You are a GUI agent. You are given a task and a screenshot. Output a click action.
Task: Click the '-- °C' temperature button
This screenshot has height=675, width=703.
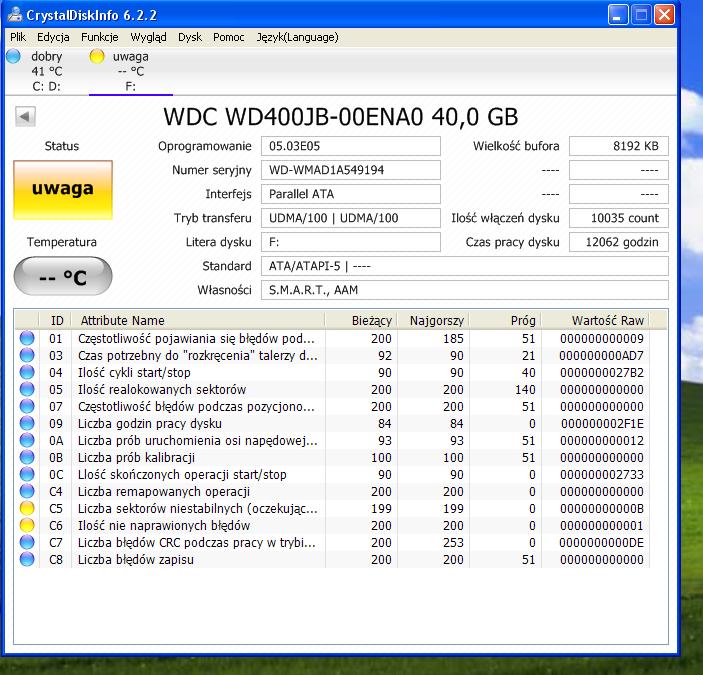coord(63,276)
